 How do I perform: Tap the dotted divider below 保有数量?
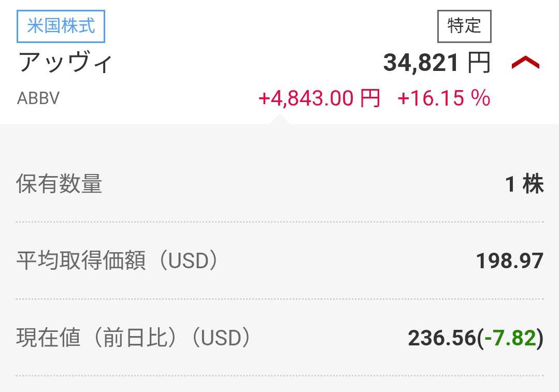coord(280,222)
